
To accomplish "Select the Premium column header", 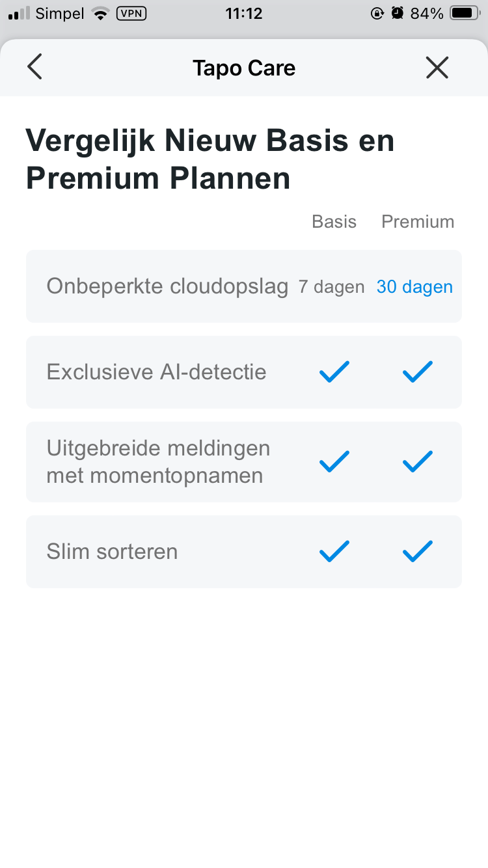I will (x=418, y=222).
